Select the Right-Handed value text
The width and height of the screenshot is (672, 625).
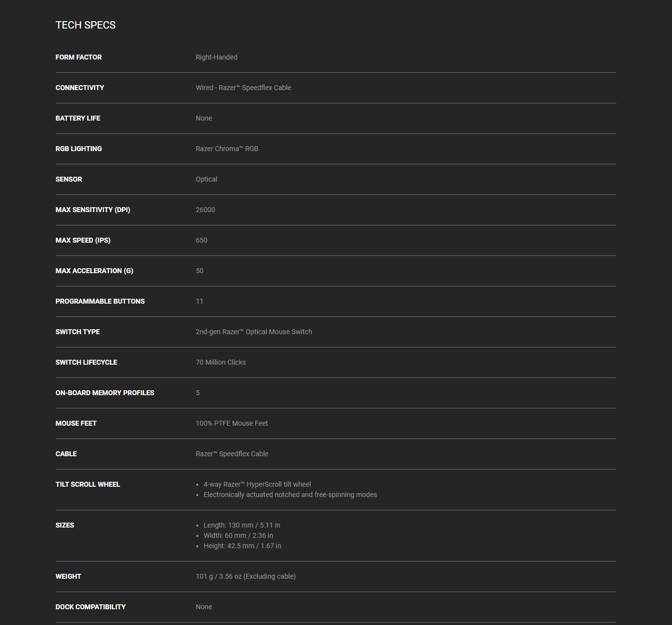[x=216, y=57]
